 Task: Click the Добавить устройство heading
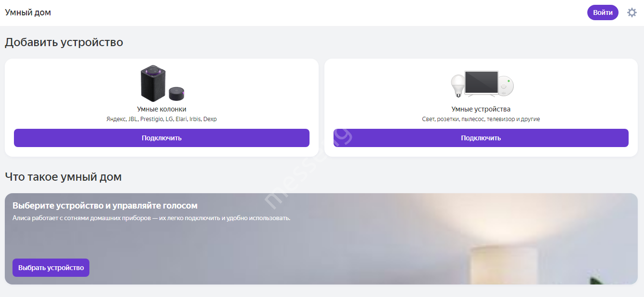click(64, 42)
